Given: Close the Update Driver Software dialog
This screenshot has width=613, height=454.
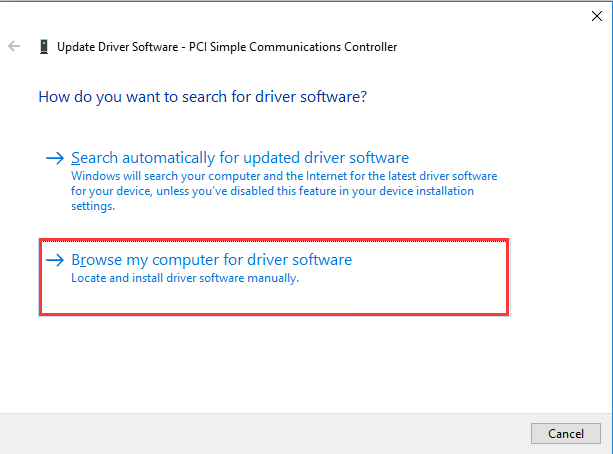Looking at the screenshot, I should point(597,16).
